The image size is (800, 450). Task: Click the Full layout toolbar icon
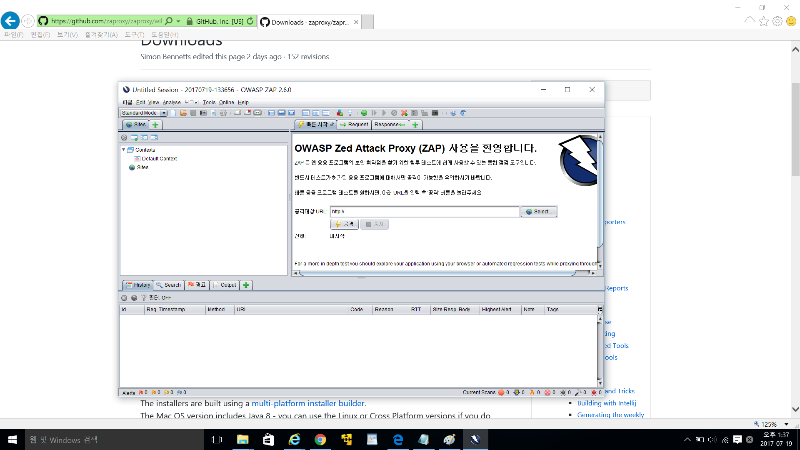tap(291, 113)
